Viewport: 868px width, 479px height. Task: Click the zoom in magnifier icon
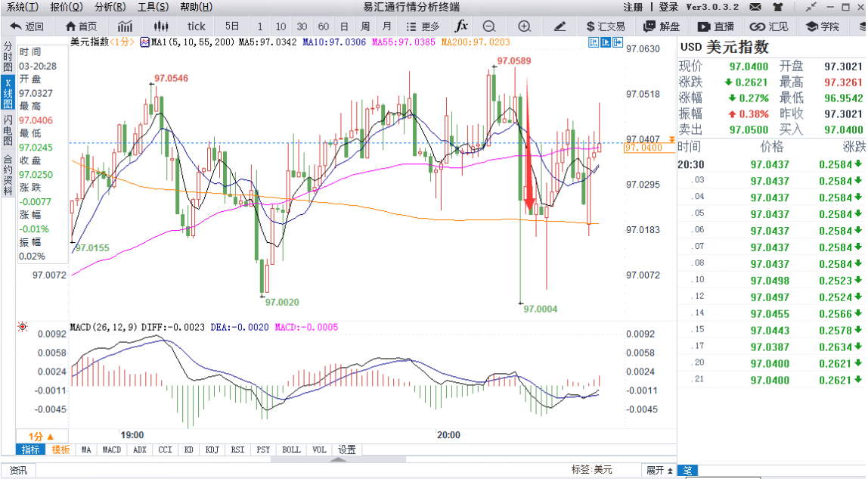pos(524,26)
